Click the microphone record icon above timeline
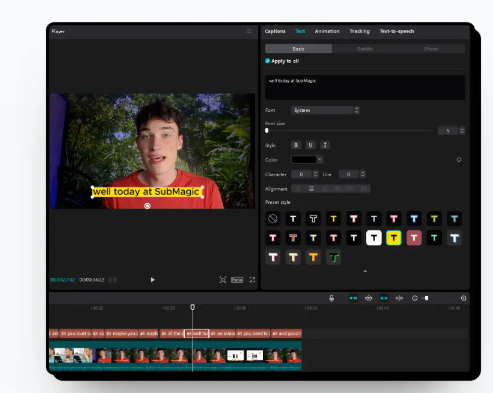Screen dimensions: 493x393 click(331, 298)
